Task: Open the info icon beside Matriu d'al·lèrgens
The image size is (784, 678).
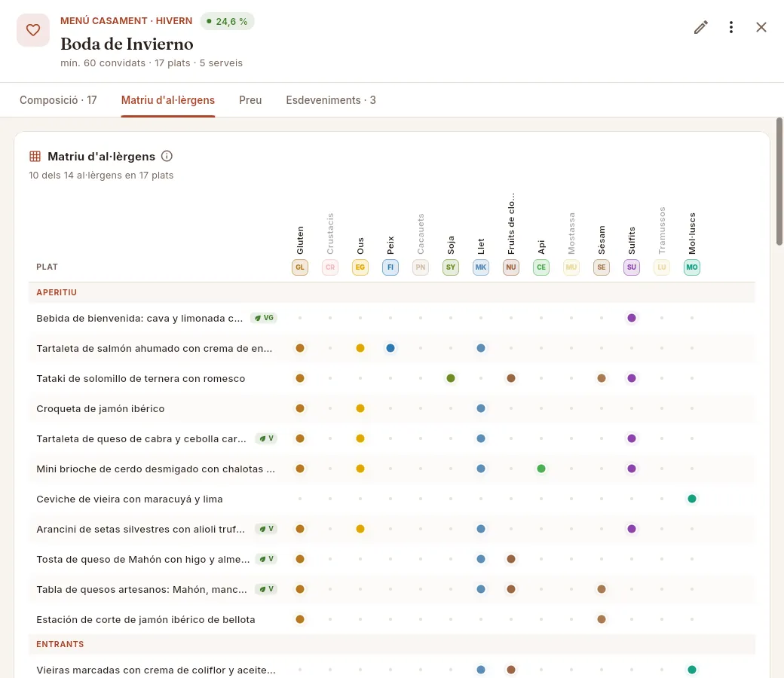Action: click(167, 157)
